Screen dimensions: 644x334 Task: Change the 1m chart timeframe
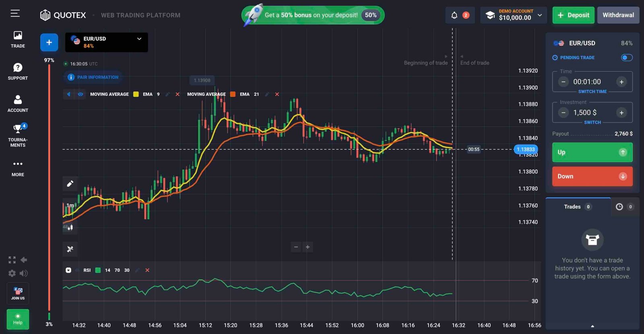click(x=70, y=205)
